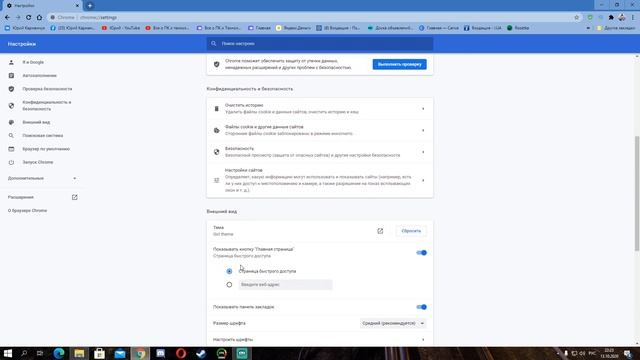The width and height of the screenshot is (640, 360).
Task: Expand the Дополнительные section in the sidebar
Action: click(42, 178)
